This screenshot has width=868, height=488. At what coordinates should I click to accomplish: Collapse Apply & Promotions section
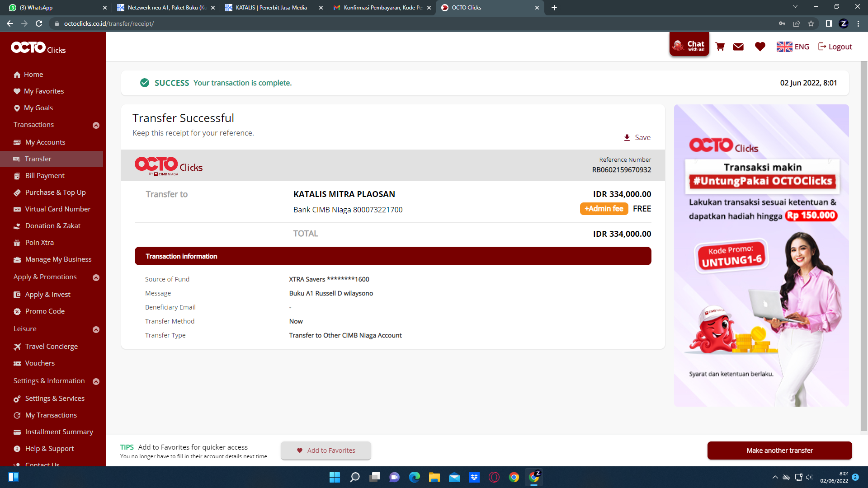click(96, 277)
